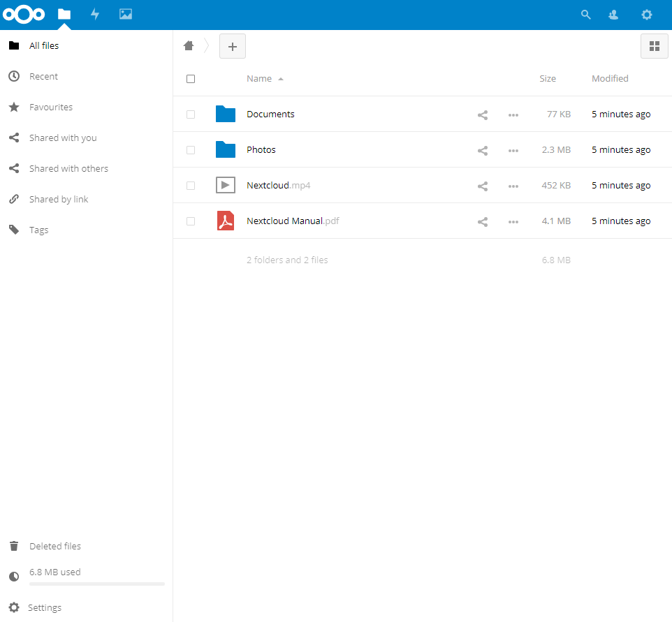Sort files by Modified column
The image size is (672, 622).
[x=610, y=79]
